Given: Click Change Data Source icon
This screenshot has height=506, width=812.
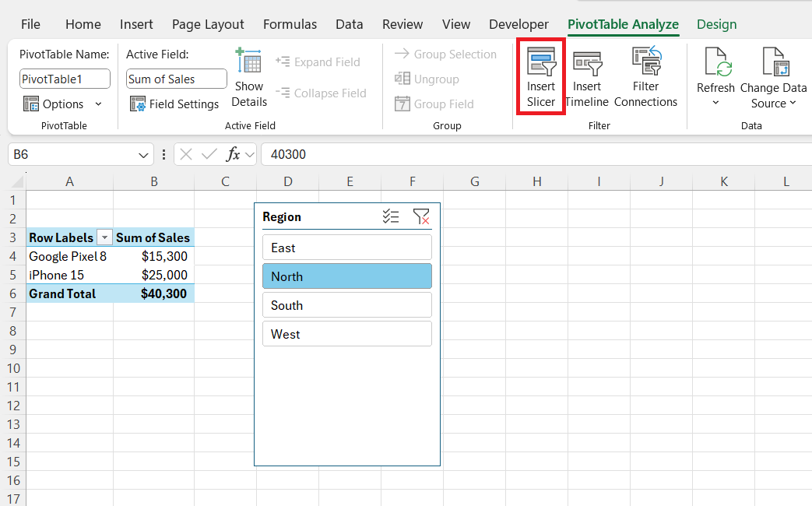Looking at the screenshot, I should 775,61.
